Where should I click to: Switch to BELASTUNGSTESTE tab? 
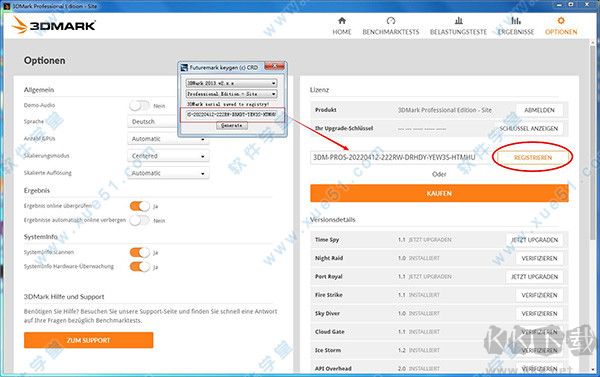pos(458,32)
